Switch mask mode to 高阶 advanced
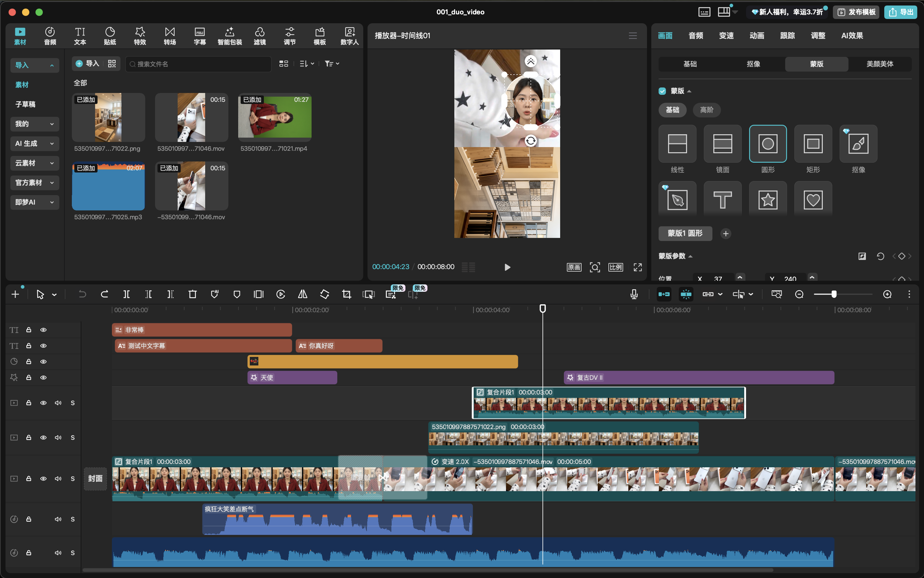The image size is (924, 578). tap(707, 110)
